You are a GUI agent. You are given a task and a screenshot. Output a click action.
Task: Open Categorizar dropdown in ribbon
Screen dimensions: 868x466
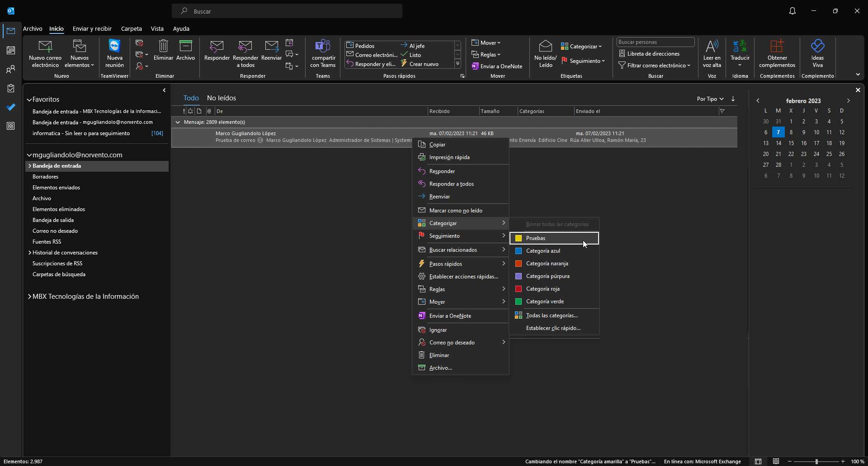click(581, 46)
